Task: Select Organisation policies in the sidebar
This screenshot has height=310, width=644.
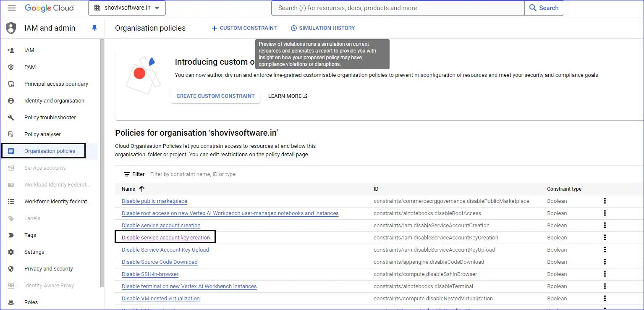Action: [x=50, y=151]
